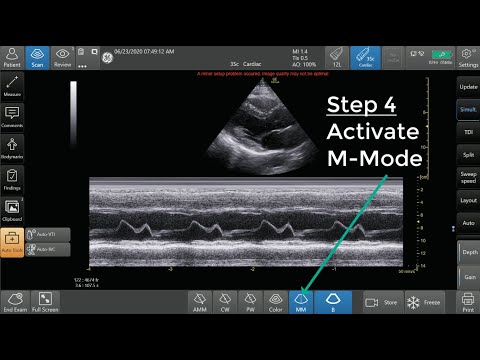Viewport: 480px width, 360px height.
Task: Switch to Full Screen view
Action: coord(45,302)
